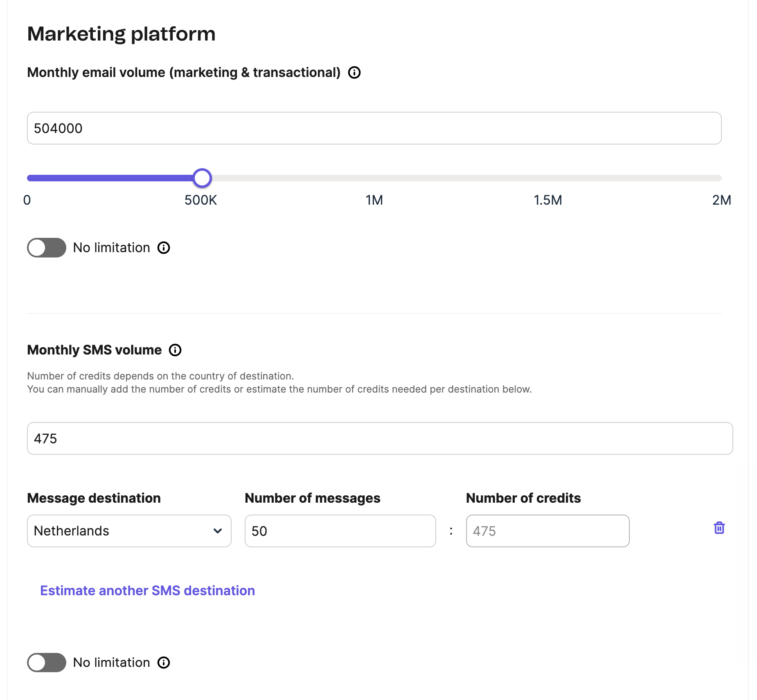The image size is (757, 700).
Task: Click slider track above the 1M mark
Action: click(374, 178)
